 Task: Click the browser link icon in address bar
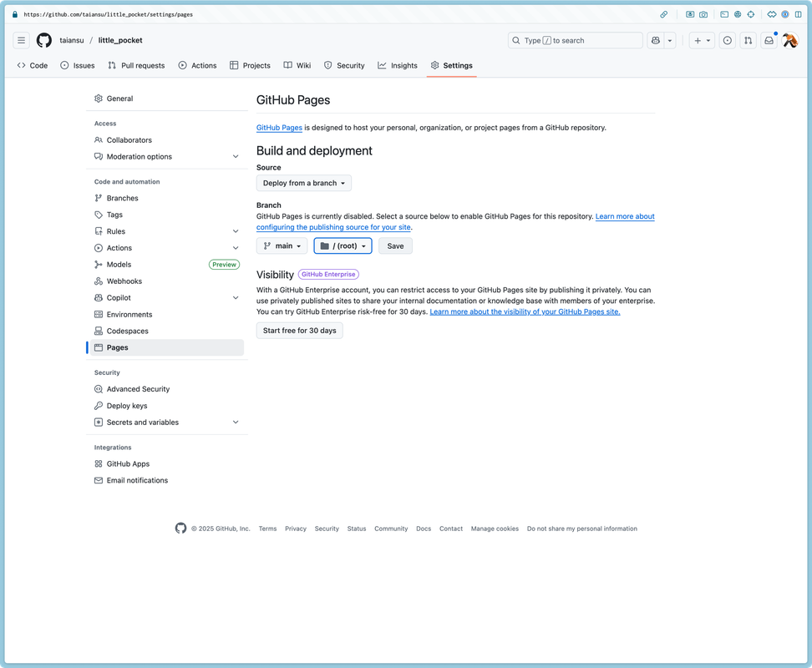[664, 14]
